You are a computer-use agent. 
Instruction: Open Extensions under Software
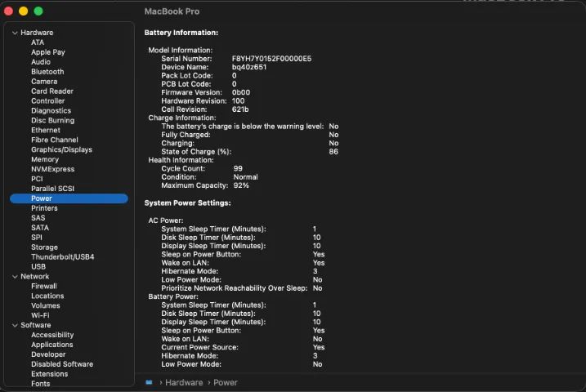coord(49,374)
